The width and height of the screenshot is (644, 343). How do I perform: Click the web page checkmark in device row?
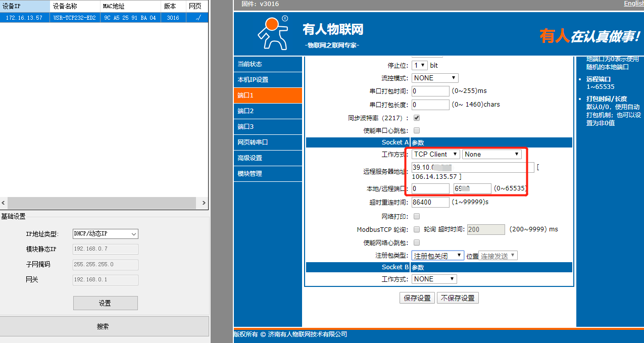click(x=197, y=18)
